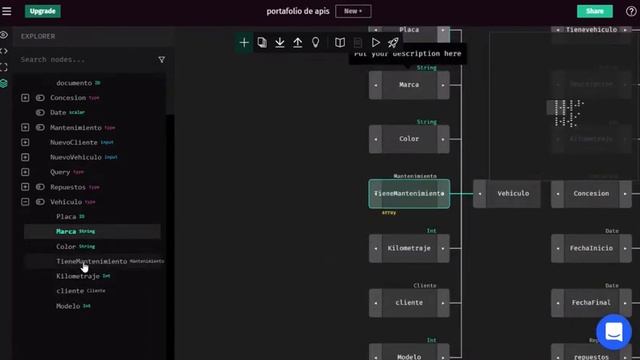
Task: Expand the Mantenimiento node in Explorer
Action: pyautogui.click(x=25, y=127)
